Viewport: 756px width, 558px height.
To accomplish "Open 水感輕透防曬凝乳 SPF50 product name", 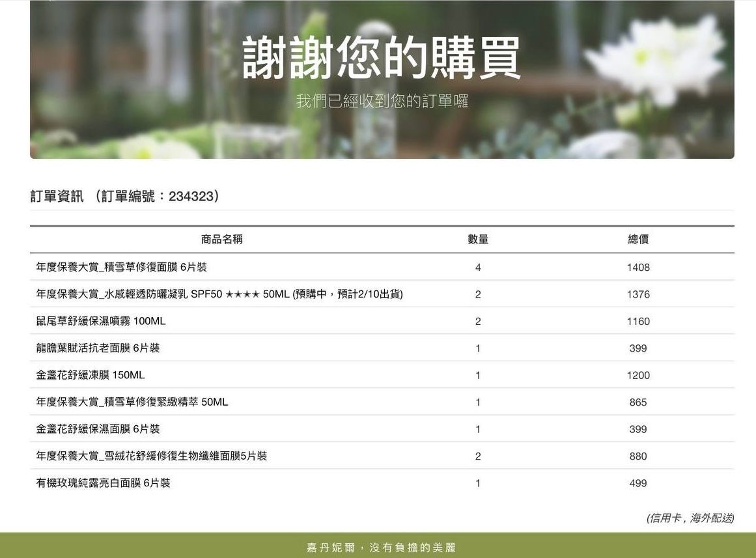I will tap(219, 294).
